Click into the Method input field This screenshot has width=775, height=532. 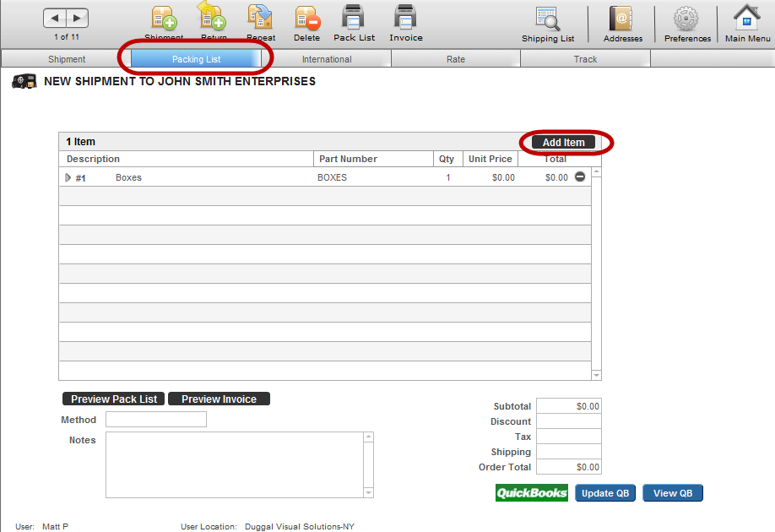pos(156,420)
